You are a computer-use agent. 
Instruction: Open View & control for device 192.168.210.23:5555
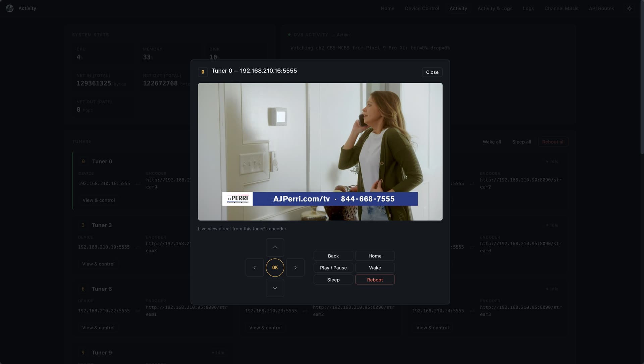pos(265,327)
